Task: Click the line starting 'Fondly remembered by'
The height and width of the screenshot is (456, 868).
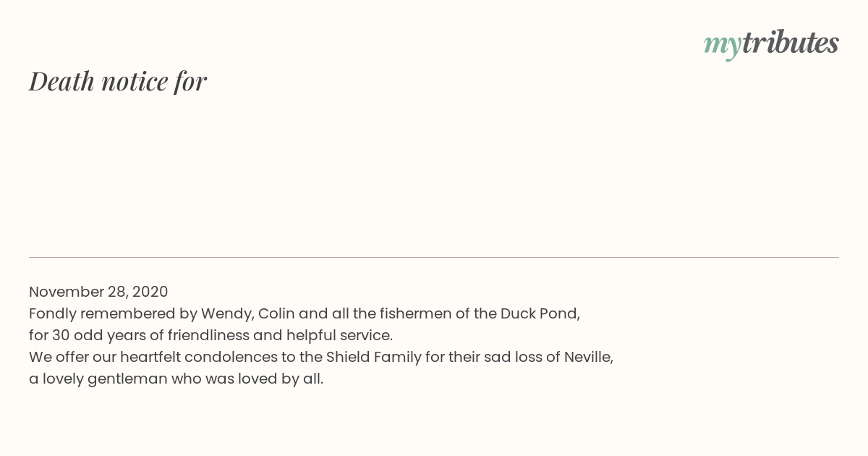Action: tap(305, 313)
